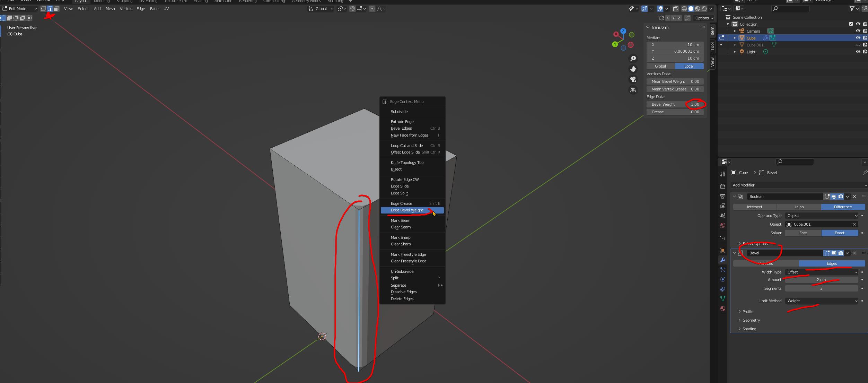This screenshot has width=868, height=383.
Task: Select Union boolean operation
Action: pos(798,207)
